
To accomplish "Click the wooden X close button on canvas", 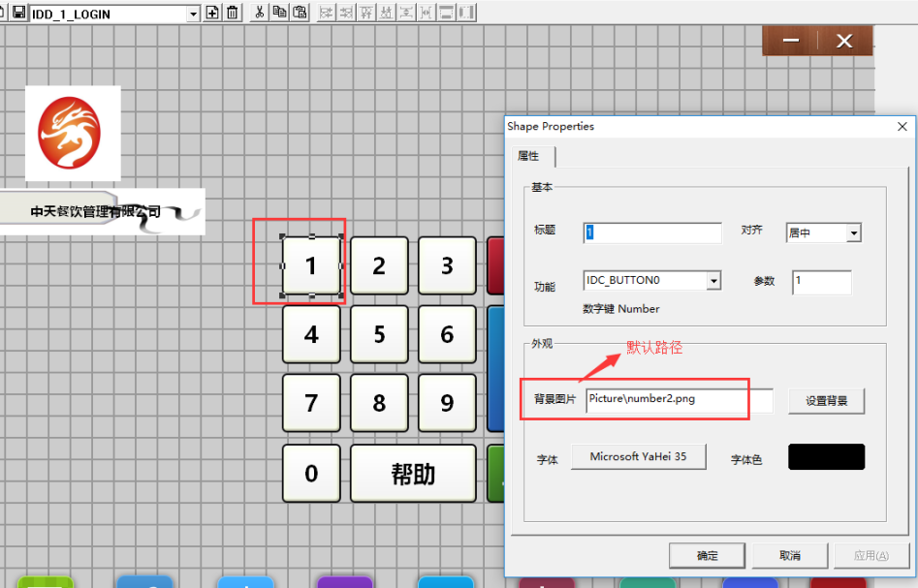I will coord(845,41).
